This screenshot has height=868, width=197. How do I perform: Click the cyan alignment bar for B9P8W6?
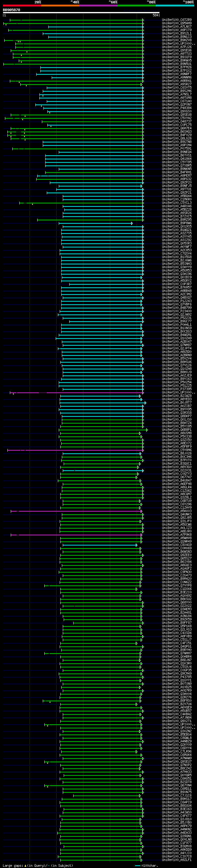[96, 224]
